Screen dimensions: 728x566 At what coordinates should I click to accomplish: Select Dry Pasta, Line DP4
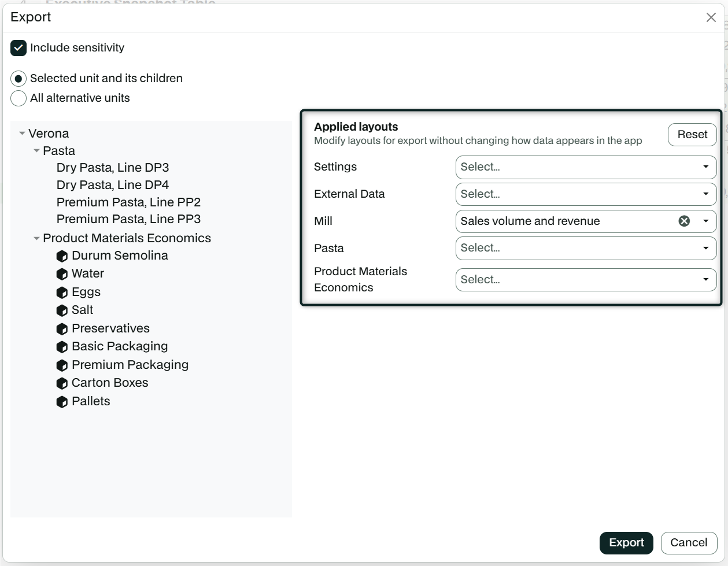click(113, 185)
